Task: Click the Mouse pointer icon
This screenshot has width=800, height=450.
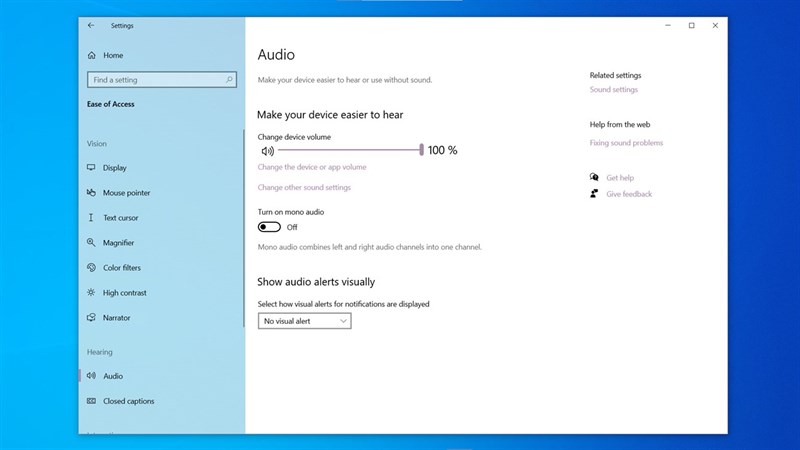Action: tap(91, 192)
